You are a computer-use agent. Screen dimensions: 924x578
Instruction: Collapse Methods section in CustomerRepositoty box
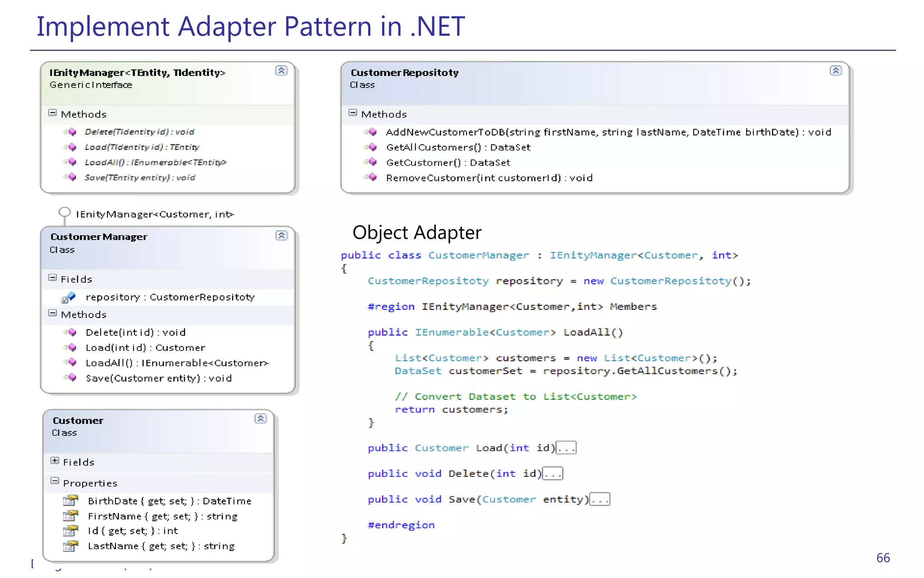click(353, 113)
